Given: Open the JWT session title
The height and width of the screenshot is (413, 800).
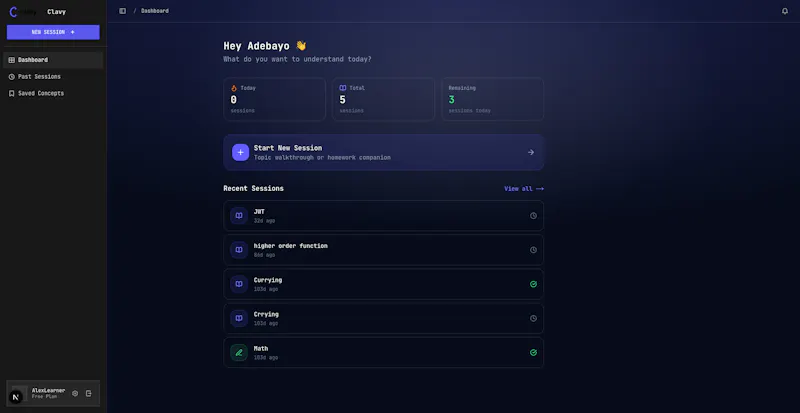Looking at the screenshot, I should coord(259,211).
